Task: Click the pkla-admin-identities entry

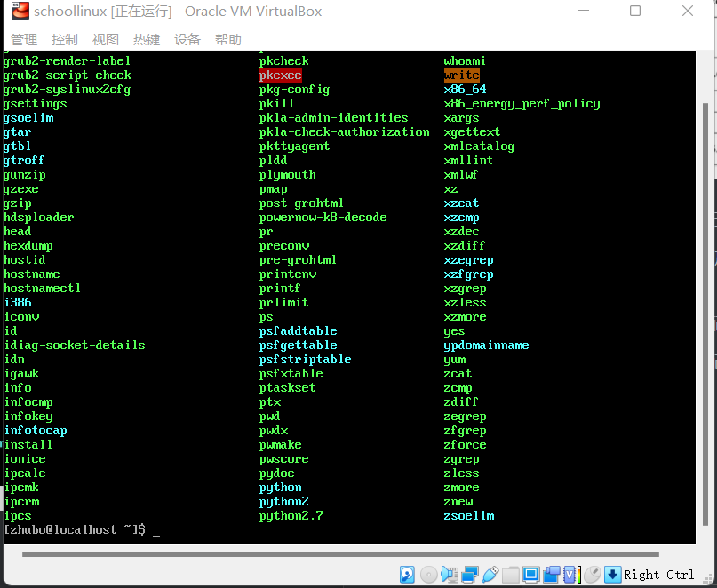Action: [x=333, y=118]
